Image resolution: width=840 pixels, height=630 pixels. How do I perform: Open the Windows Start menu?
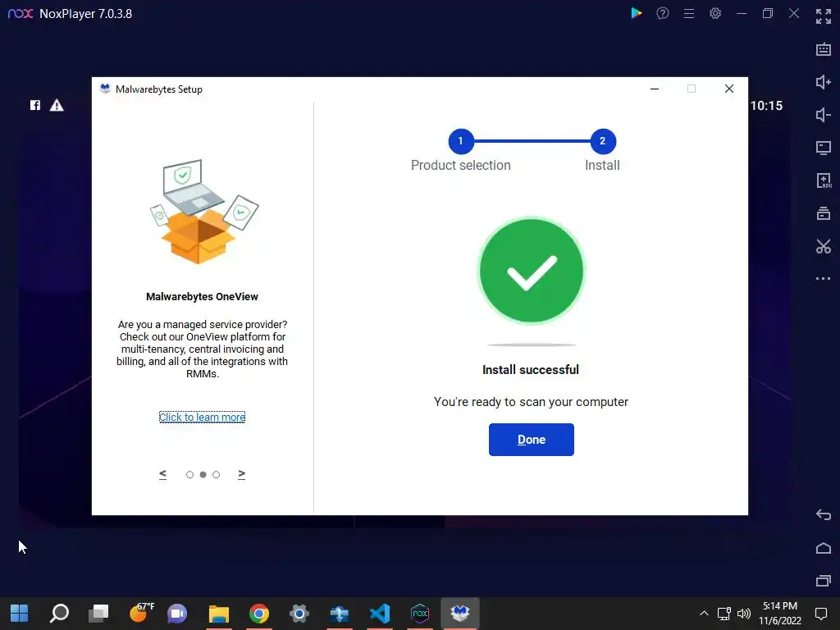(20, 614)
